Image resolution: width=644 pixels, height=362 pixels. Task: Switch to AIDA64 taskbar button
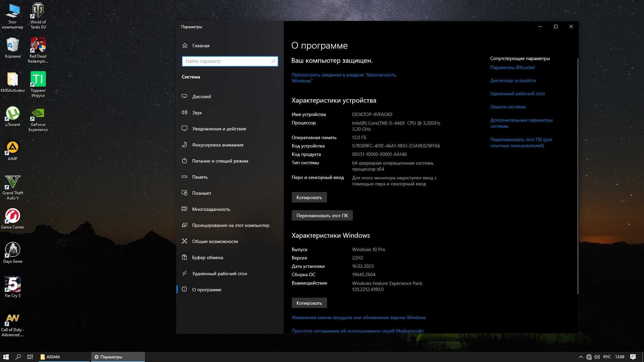pos(64,357)
